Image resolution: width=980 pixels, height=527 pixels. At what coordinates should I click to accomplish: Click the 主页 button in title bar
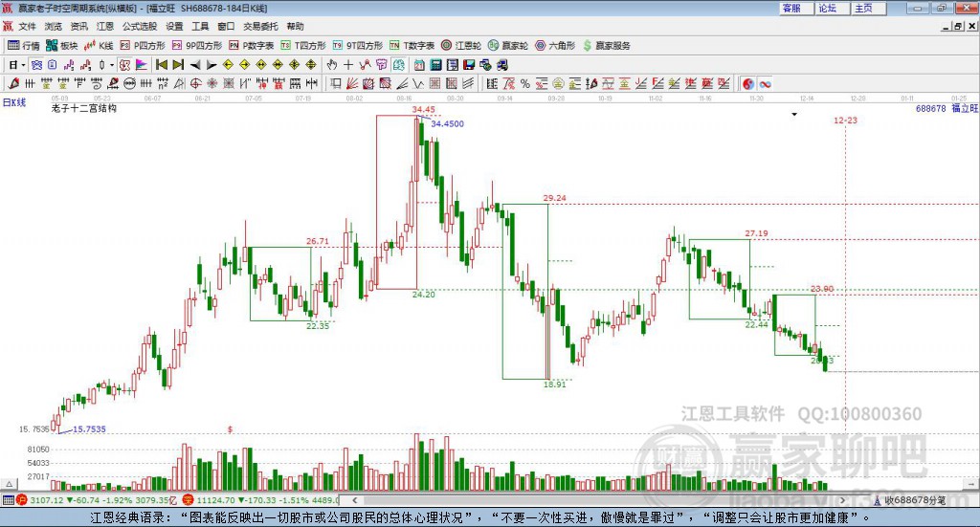869,8
